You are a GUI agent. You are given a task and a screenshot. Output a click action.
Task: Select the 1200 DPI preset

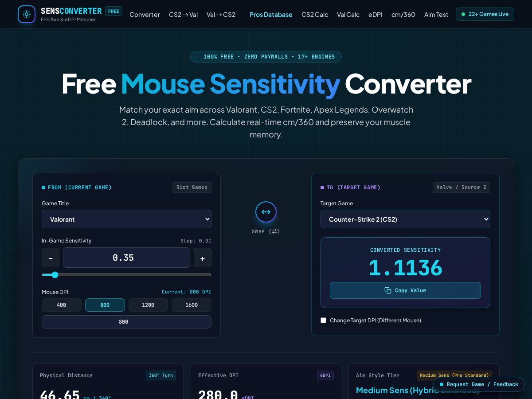click(x=148, y=305)
